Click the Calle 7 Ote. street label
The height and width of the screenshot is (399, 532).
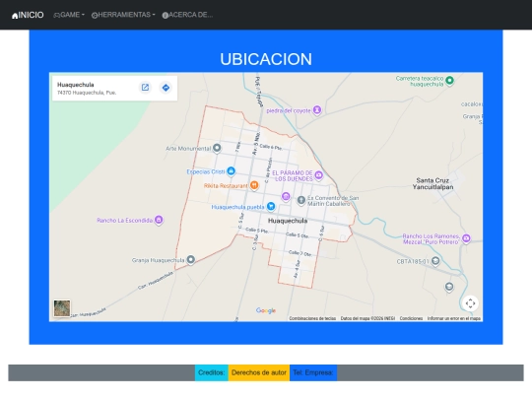(x=299, y=253)
